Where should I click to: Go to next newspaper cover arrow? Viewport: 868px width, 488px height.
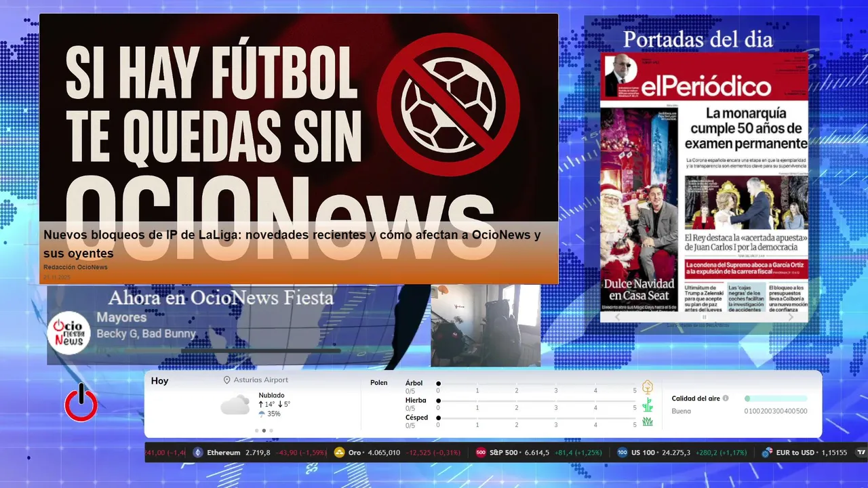[791, 317]
